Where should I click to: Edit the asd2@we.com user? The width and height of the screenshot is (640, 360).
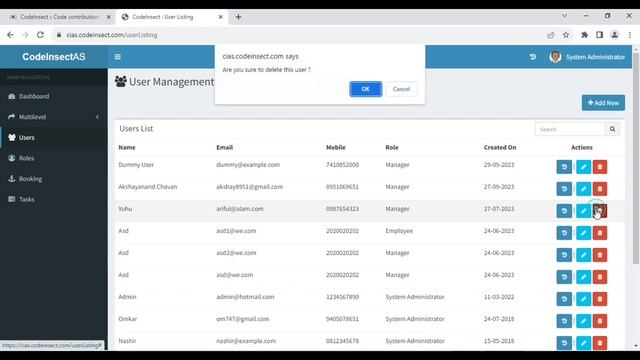pos(583,255)
